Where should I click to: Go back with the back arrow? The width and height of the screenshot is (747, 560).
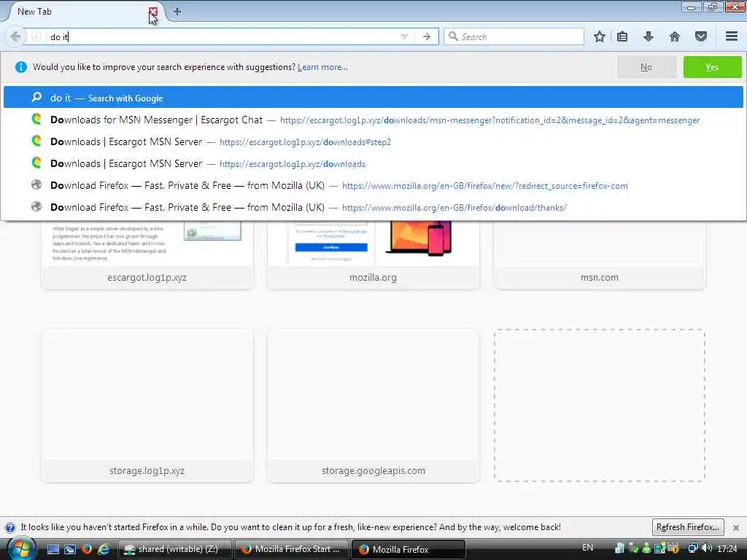tap(15, 36)
